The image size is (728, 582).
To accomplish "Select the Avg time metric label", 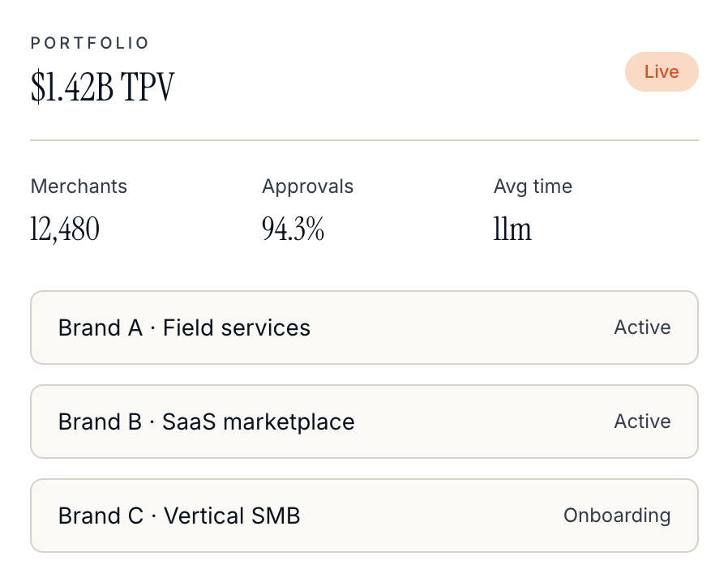I will [x=533, y=186].
